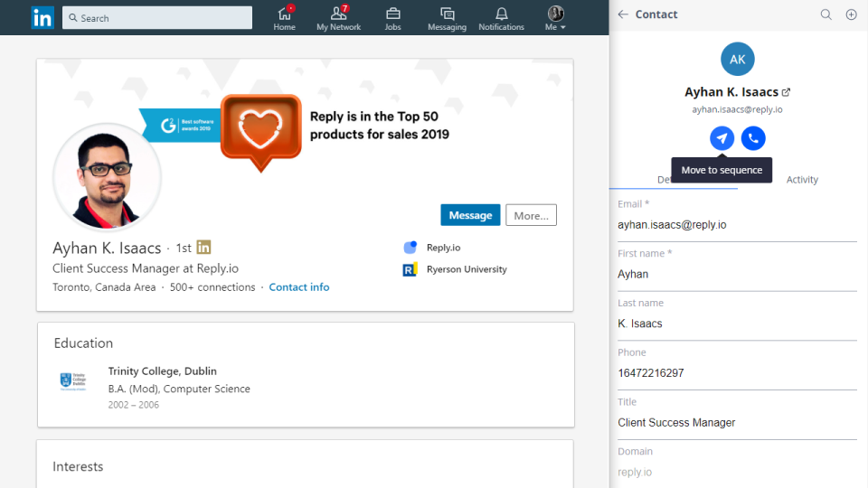The width and height of the screenshot is (868, 488).
Task: Click Trinity College logo
Action: coord(73,381)
